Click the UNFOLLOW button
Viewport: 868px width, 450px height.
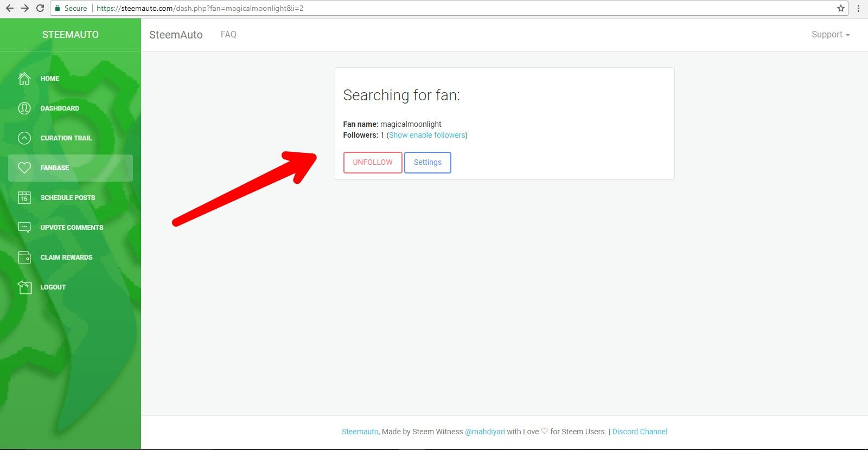373,163
